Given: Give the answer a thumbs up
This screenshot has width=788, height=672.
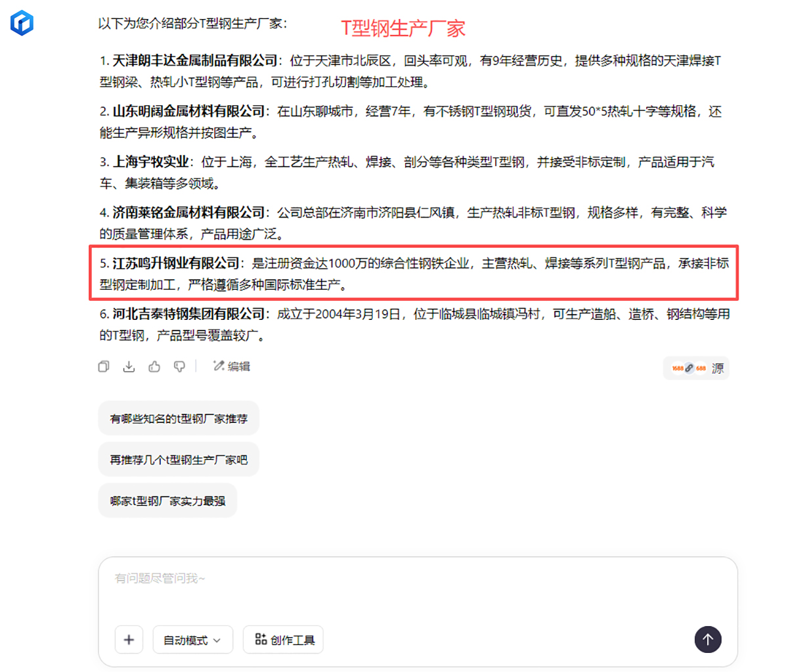Looking at the screenshot, I should [154, 367].
